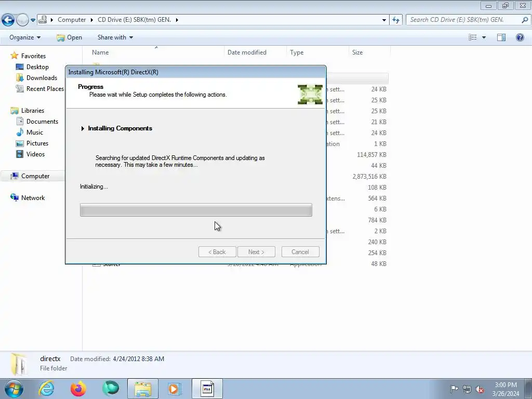Click the muted volume tray icon
Screen dimensions: 532x399
(480, 389)
